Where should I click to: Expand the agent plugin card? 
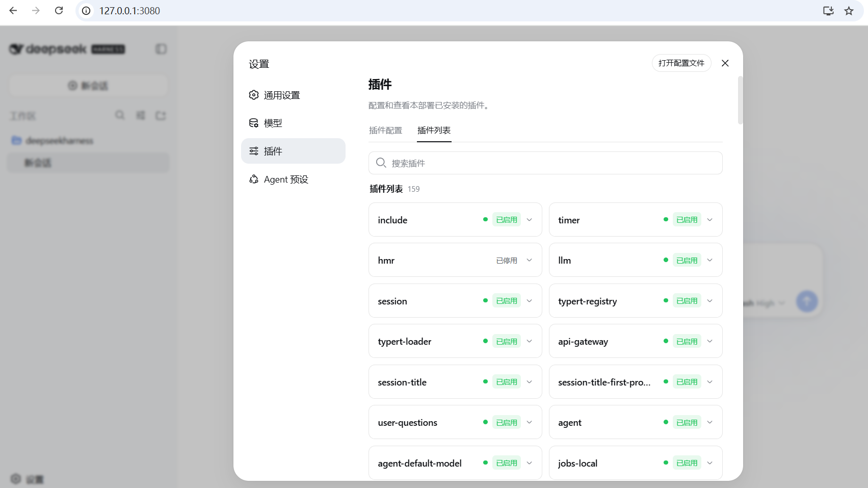(710, 423)
